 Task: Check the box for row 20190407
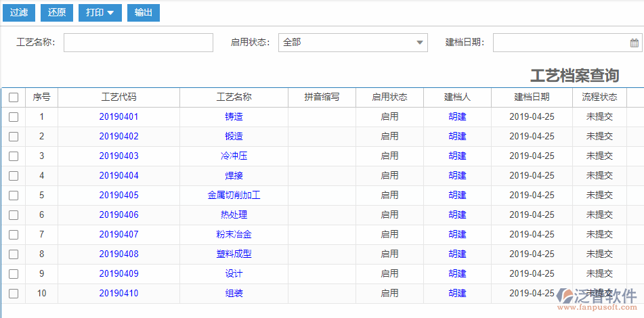[14, 235]
